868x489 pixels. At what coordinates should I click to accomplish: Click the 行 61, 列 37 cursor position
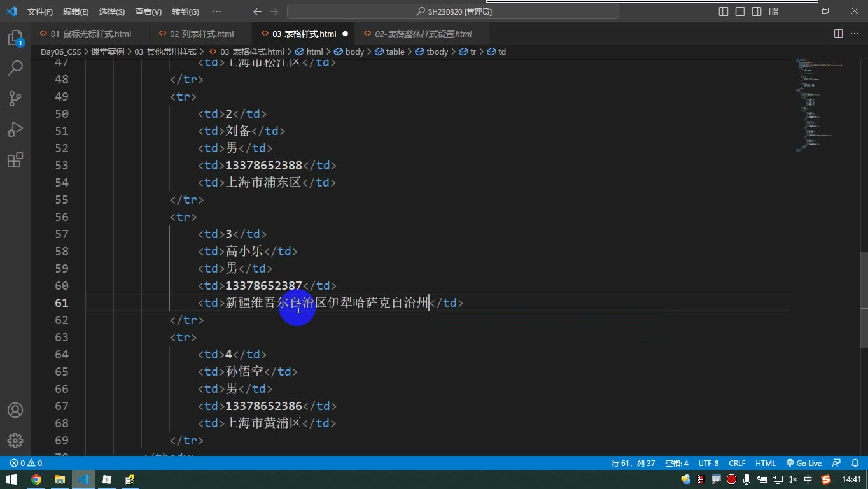click(633, 464)
